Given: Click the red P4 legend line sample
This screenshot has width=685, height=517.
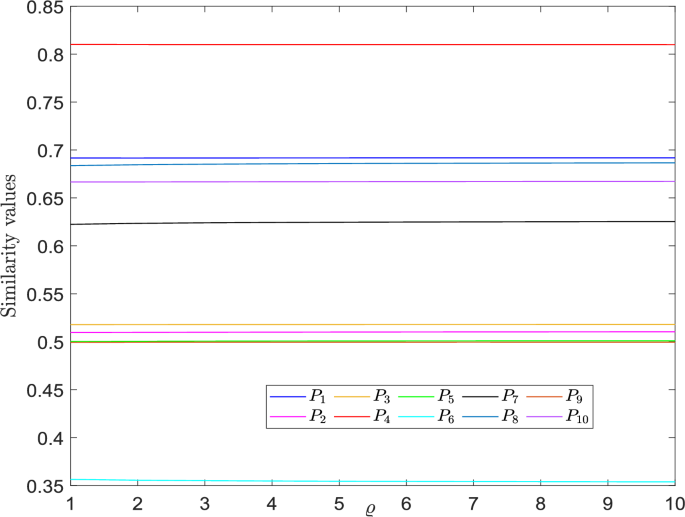Looking at the screenshot, I should tap(352, 417).
